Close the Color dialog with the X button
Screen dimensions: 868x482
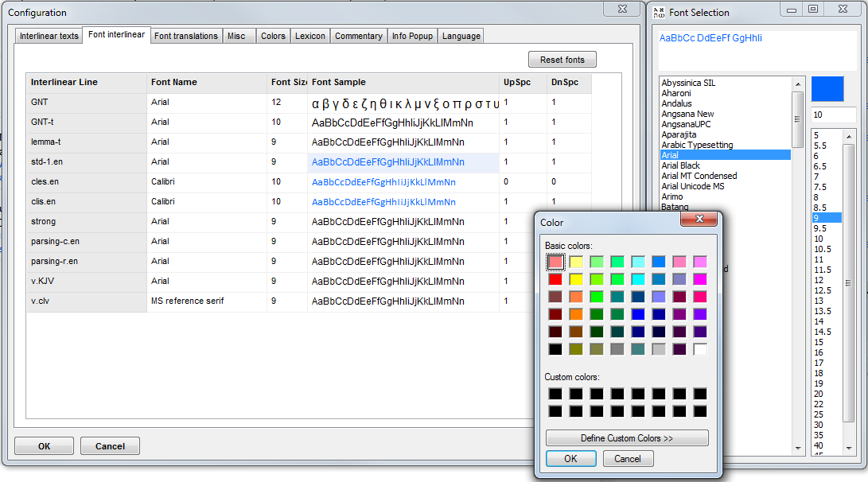[x=700, y=220]
